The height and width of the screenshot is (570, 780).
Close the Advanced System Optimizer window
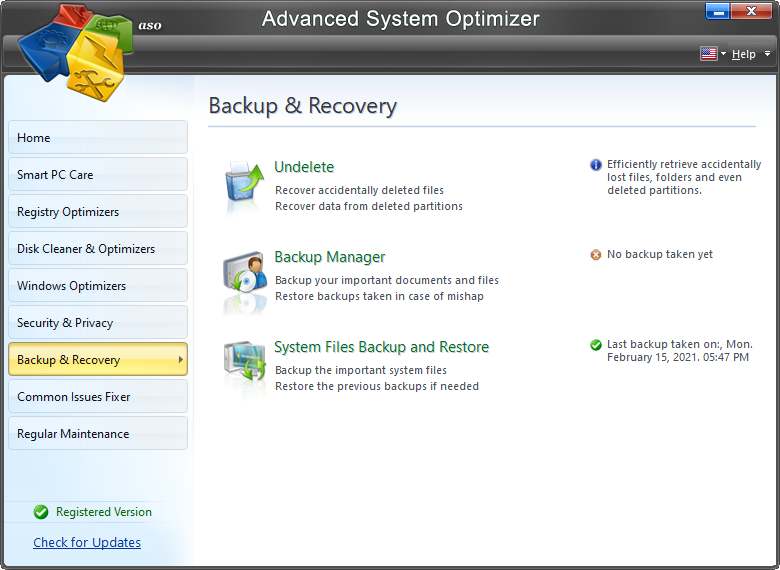(x=752, y=11)
